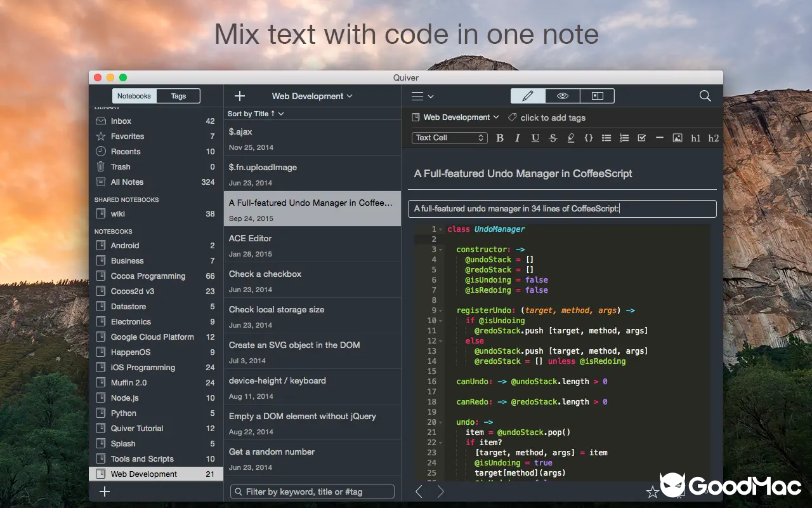812x508 pixels.
Task: Focus the filter by keyword field
Action: pos(312,491)
